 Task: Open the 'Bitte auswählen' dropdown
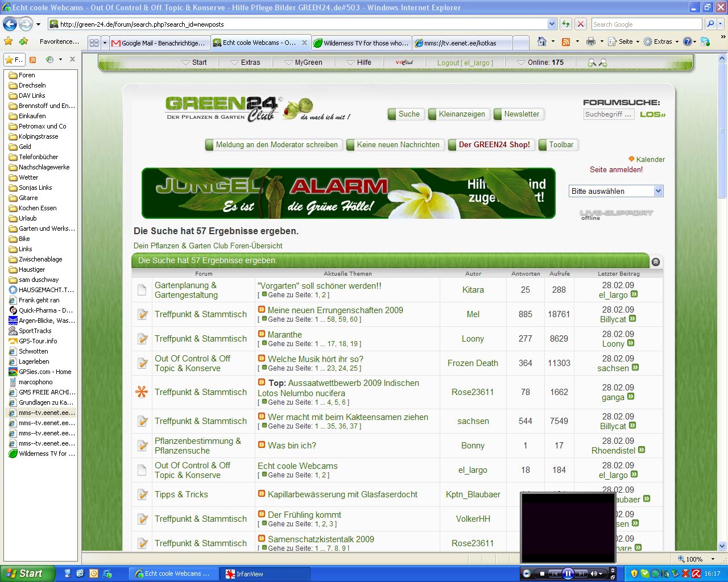coord(658,191)
